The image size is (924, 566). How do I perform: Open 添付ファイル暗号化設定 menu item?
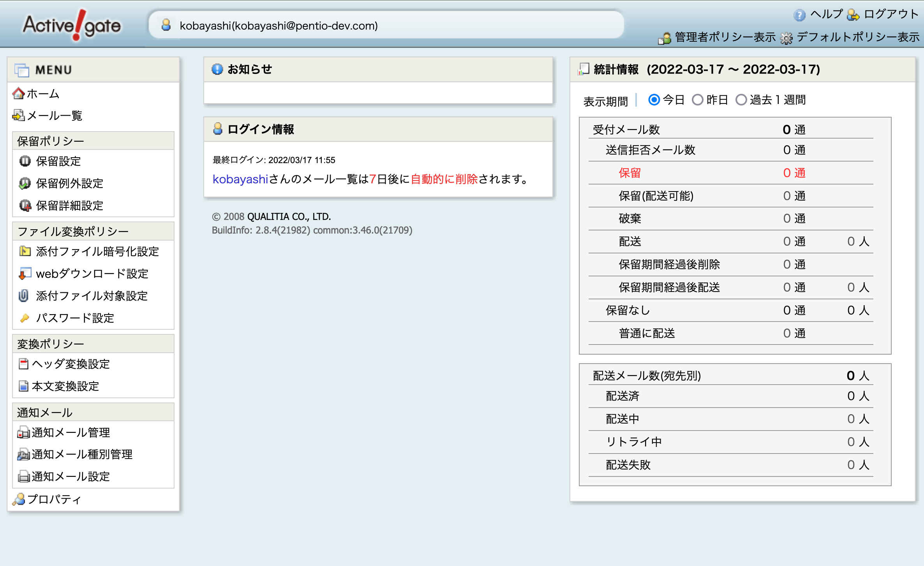pyautogui.click(x=97, y=251)
